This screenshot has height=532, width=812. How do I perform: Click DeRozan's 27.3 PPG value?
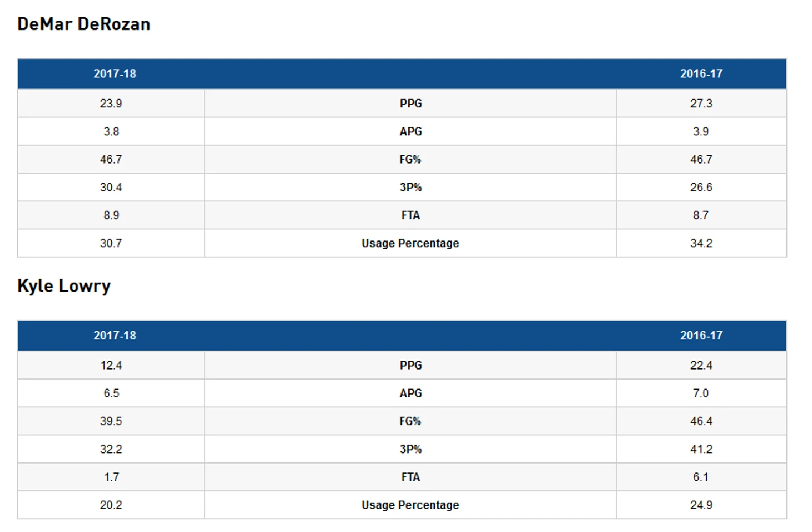click(x=701, y=104)
